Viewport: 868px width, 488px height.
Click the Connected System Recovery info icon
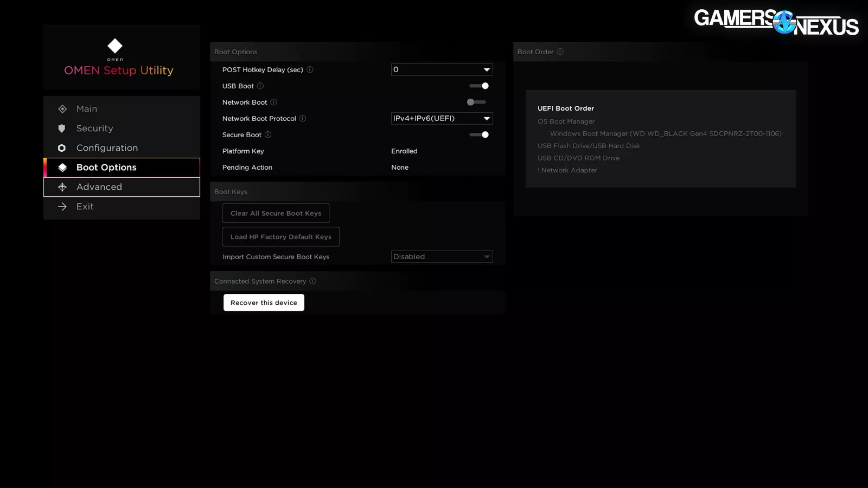[312, 281]
